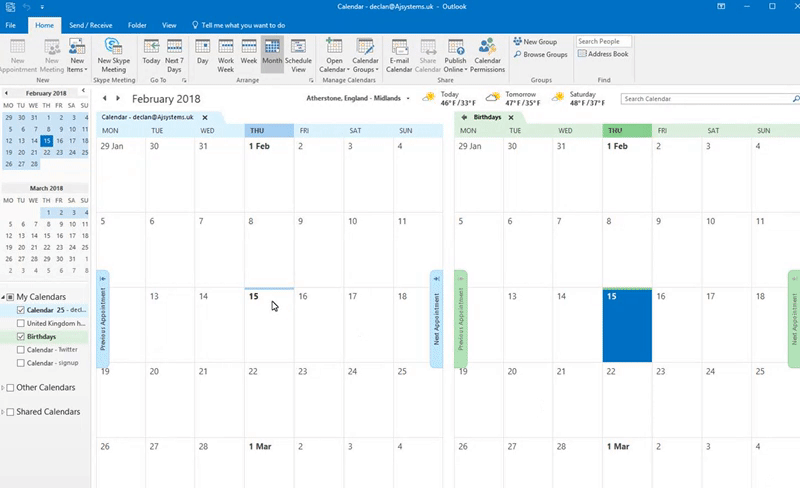
Task: Click the Birthdays overlay mode arrow
Action: tap(464, 117)
